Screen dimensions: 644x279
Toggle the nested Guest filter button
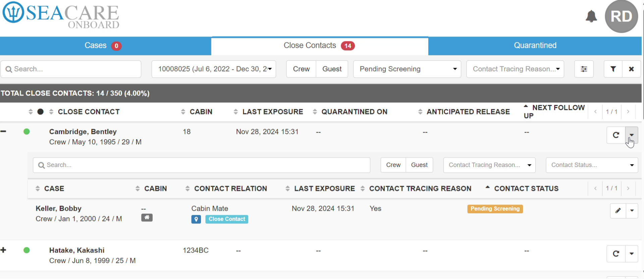pos(419,165)
